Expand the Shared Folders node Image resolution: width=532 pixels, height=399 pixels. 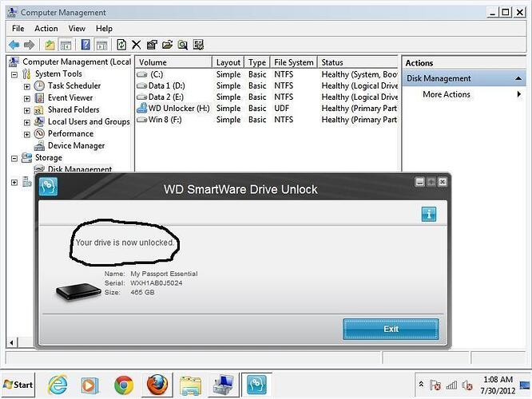click(x=27, y=110)
